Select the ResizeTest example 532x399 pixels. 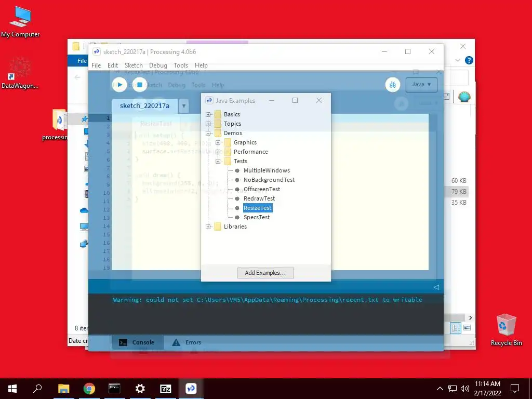(x=258, y=208)
